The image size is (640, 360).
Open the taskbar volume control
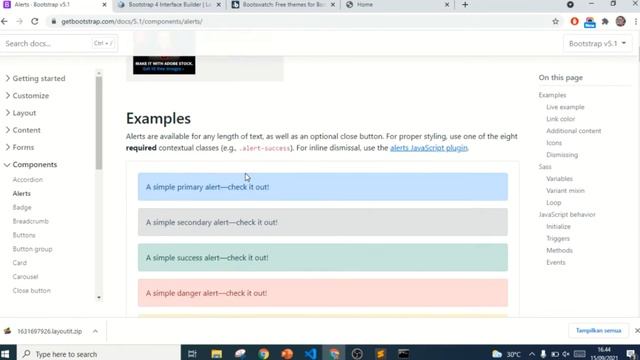click(x=566, y=354)
